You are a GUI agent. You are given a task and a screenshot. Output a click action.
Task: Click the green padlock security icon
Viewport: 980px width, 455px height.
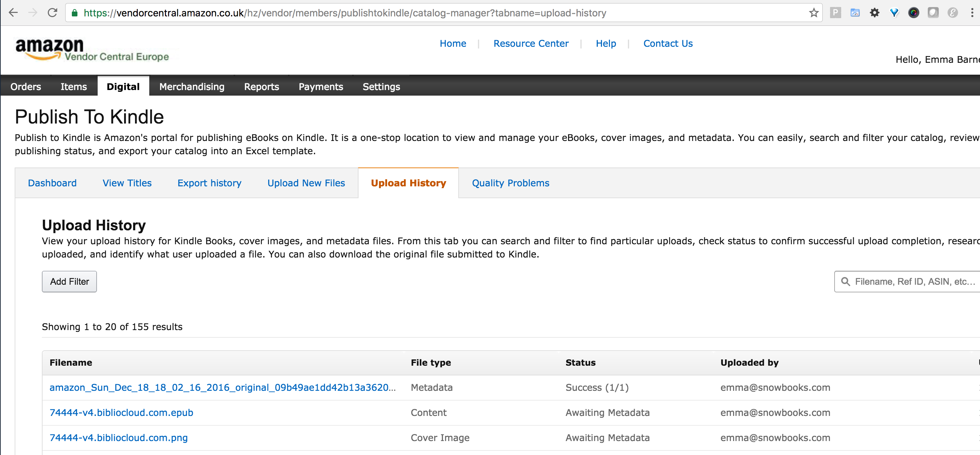click(75, 13)
